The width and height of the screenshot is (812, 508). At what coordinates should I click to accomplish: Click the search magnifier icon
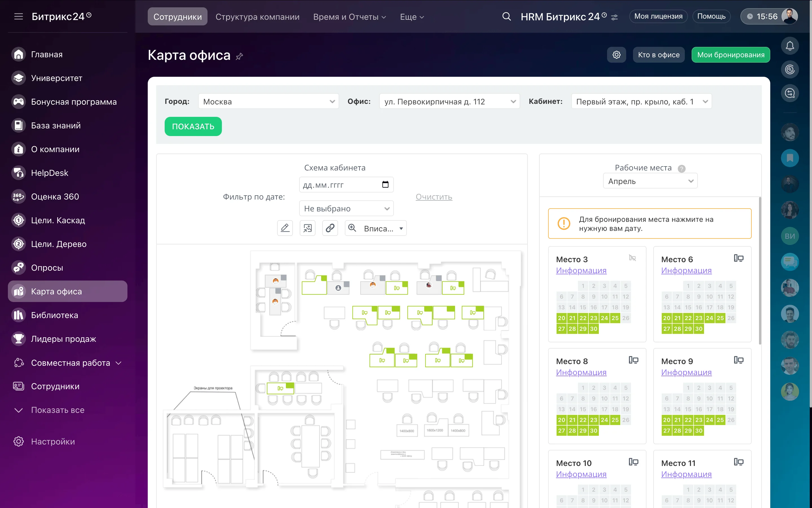[506, 16]
